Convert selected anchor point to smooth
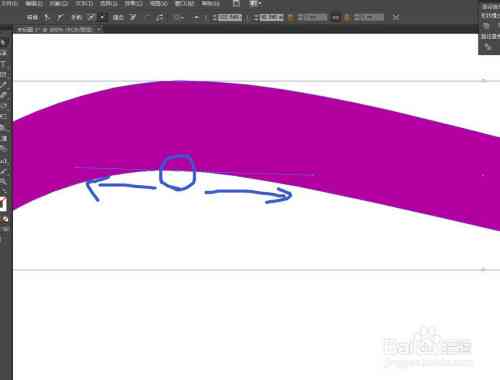 [x=60, y=17]
